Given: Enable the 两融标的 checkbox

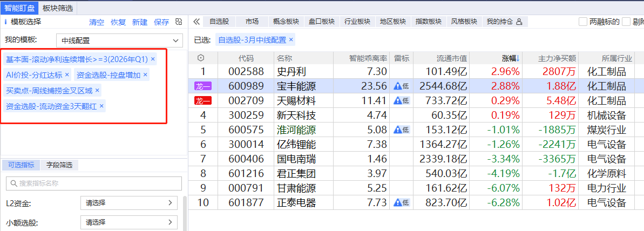Looking at the screenshot, I should pos(583,22).
